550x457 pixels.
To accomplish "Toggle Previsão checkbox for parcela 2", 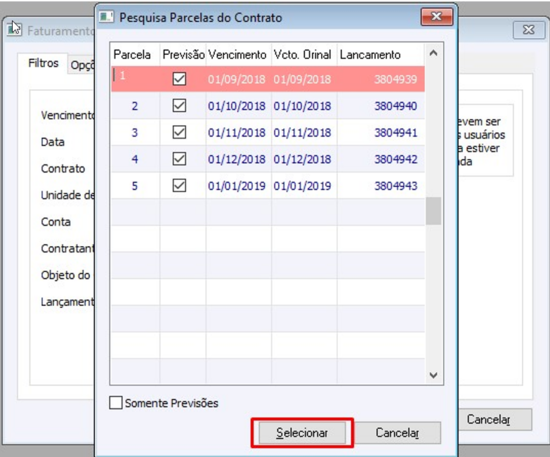I will point(179,106).
